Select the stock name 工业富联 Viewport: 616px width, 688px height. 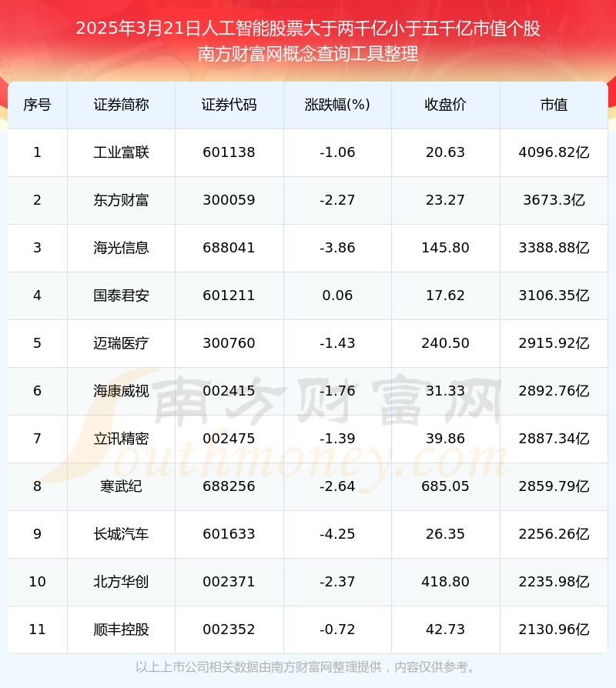(x=121, y=152)
